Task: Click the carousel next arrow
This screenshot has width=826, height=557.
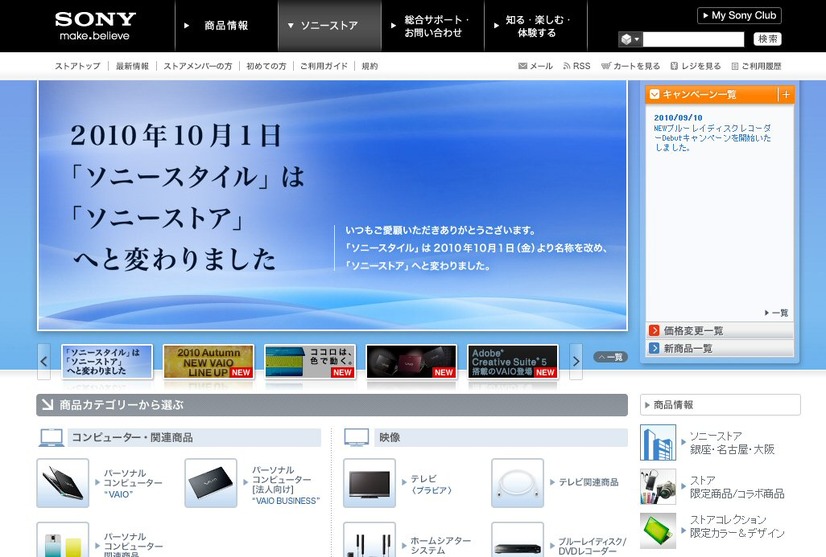Action: (576, 361)
